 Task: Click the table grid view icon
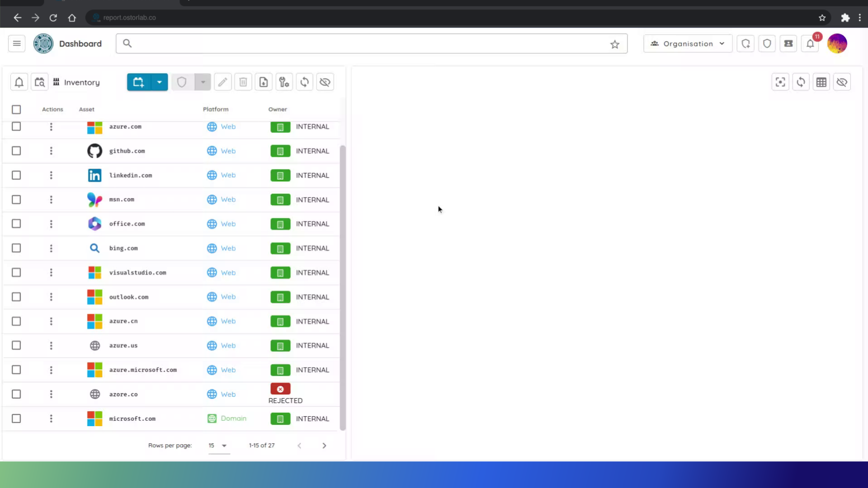coord(821,82)
